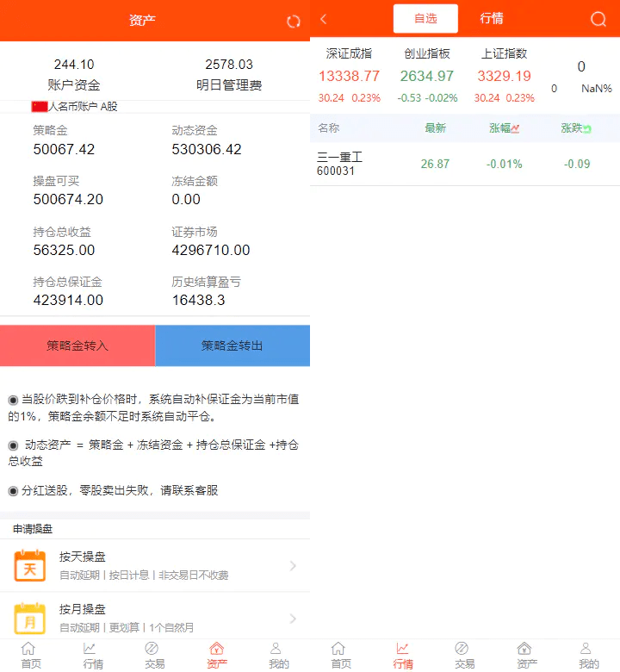Select the 深证成指 index card

coord(349,76)
